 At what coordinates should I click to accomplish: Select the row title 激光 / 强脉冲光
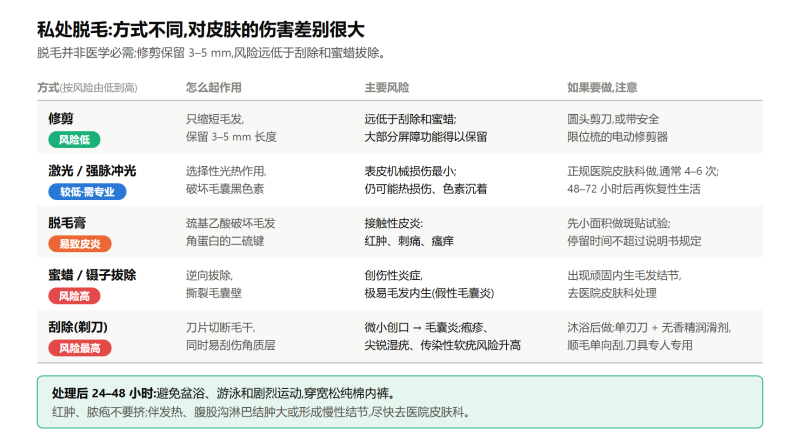(92, 170)
